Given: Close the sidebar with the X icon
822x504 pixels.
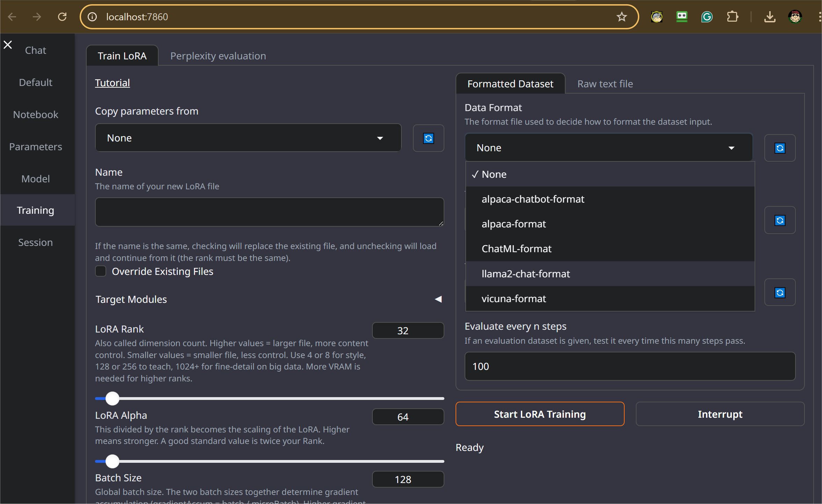Looking at the screenshot, I should tap(8, 45).
